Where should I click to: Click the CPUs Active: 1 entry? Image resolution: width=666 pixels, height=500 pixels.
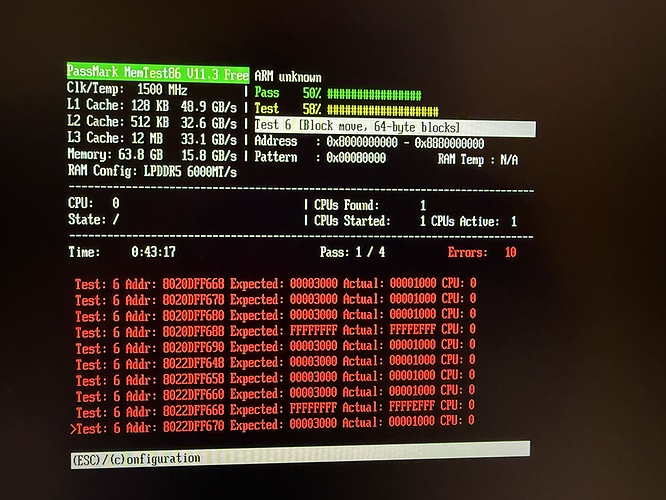click(474, 221)
